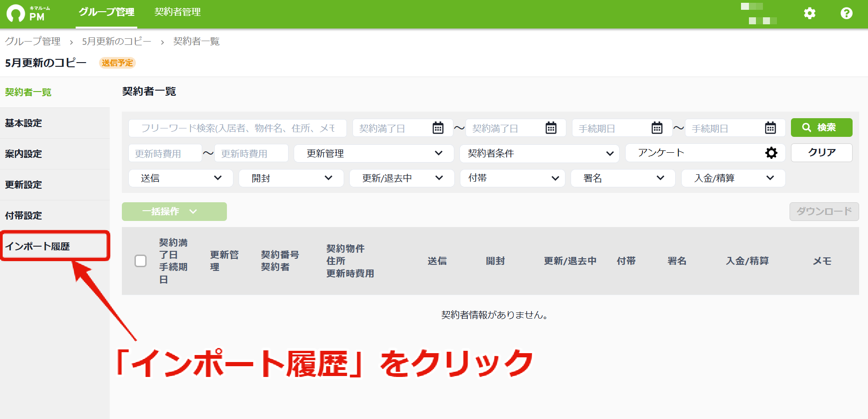Click the クリア button
Screen dimensions: 868x419
pos(822,153)
